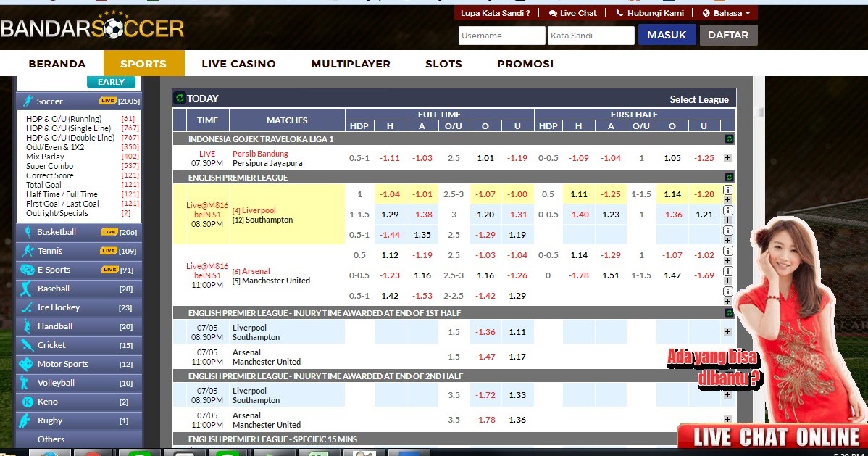Click the BandarSoccer logo
The width and height of the screenshot is (868, 456).
pos(93,26)
